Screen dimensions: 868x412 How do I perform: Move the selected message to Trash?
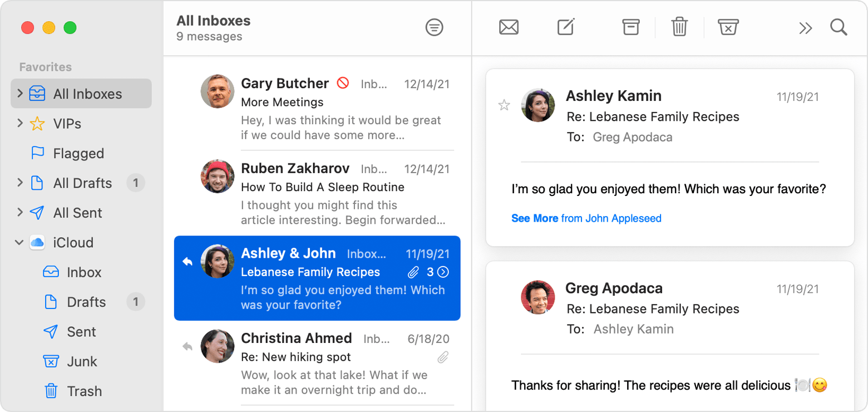point(679,27)
